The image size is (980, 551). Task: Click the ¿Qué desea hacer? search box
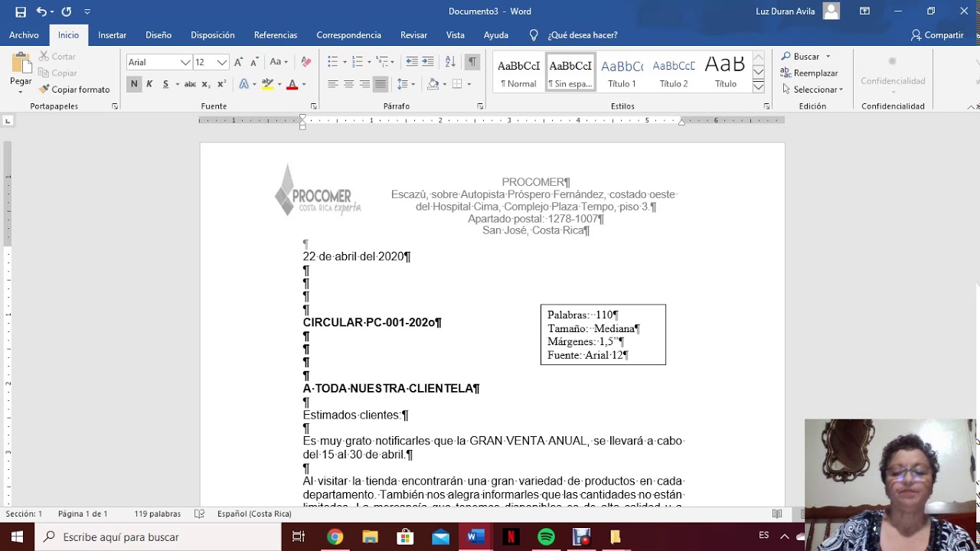point(582,35)
